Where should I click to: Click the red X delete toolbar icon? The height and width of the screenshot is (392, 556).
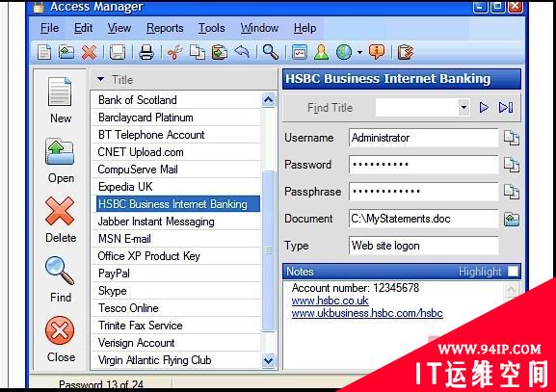89,52
